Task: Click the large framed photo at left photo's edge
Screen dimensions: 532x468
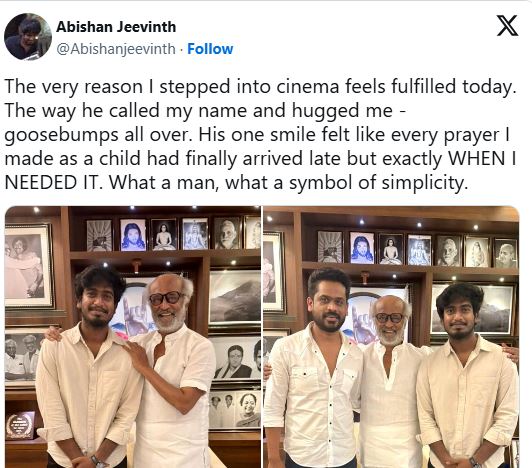Action: (29, 266)
